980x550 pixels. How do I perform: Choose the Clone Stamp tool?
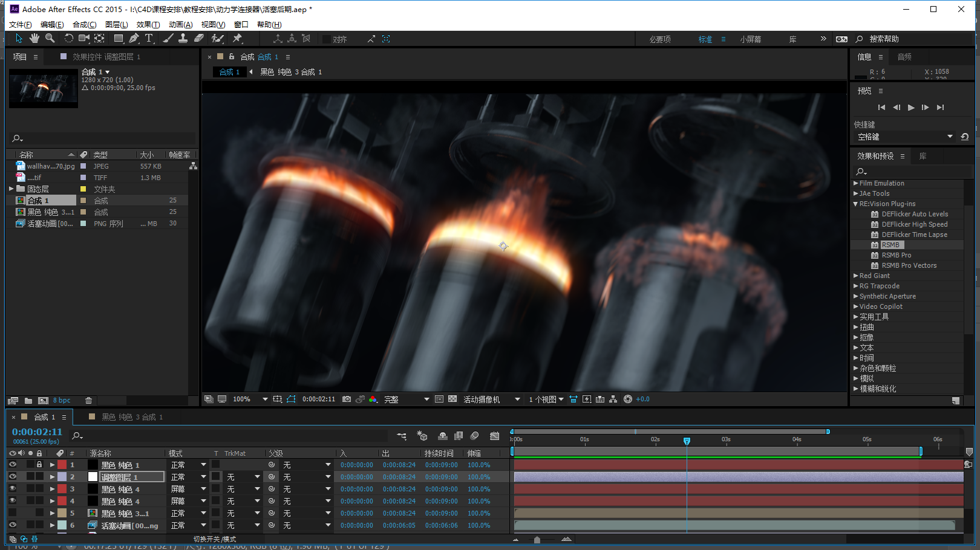tap(183, 39)
